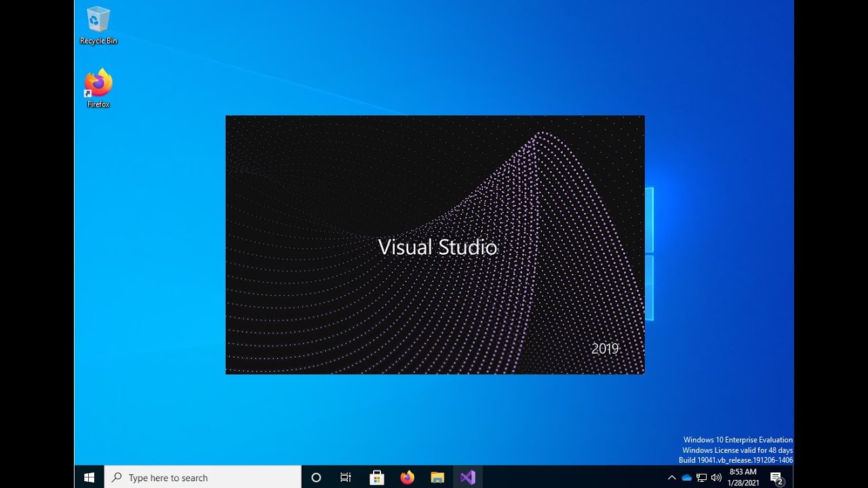Open the volume control tray icon
This screenshot has height=488, width=868.
tap(716, 478)
